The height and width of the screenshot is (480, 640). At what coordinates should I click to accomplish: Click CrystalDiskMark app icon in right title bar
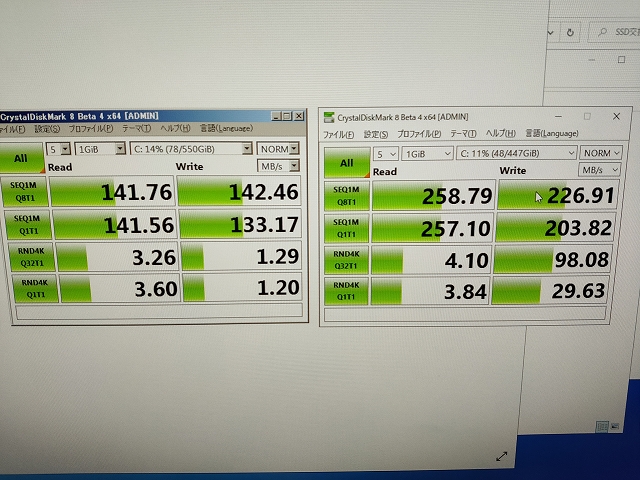(329, 118)
